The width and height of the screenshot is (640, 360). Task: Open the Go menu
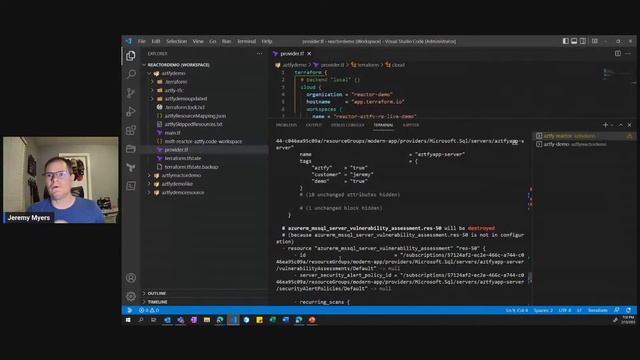(x=213, y=41)
